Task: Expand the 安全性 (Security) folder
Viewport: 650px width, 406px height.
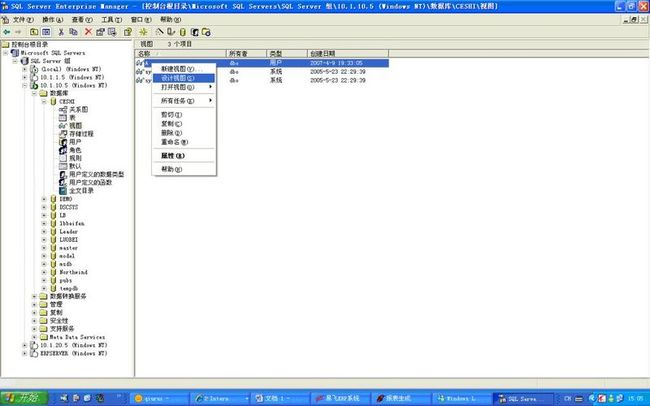Action: coord(34,321)
